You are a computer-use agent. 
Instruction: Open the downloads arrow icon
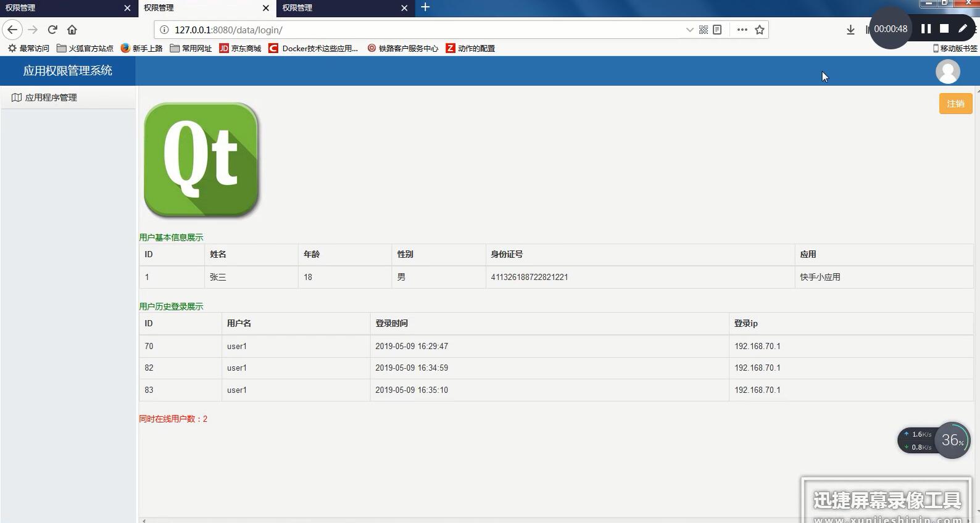(x=850, y=30)
